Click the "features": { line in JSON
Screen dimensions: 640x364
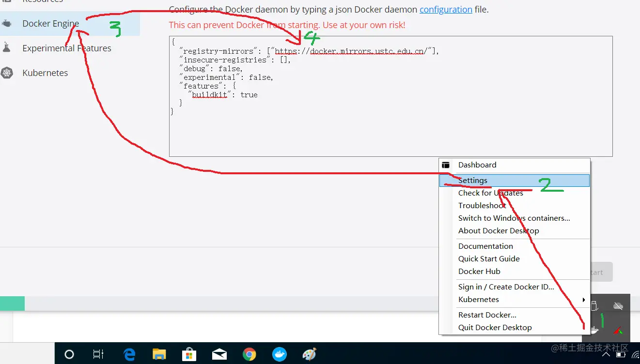(207, 86)
